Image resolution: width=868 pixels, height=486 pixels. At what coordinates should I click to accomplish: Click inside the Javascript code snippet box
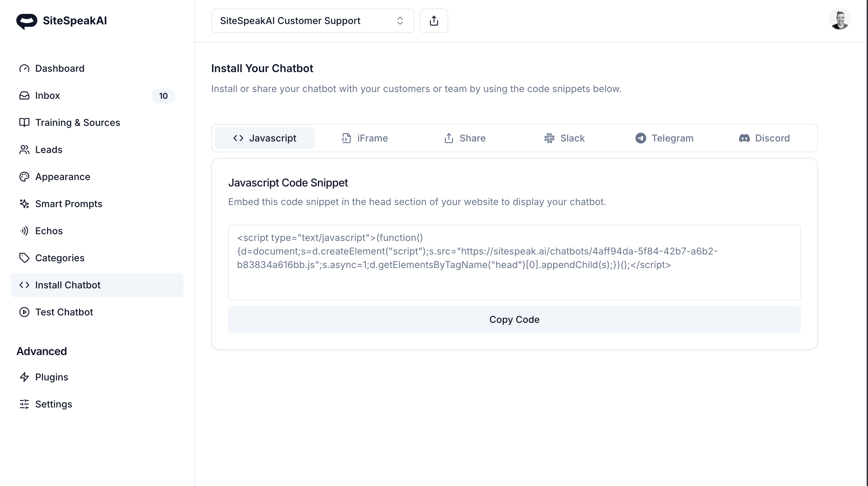coord(514,263)
